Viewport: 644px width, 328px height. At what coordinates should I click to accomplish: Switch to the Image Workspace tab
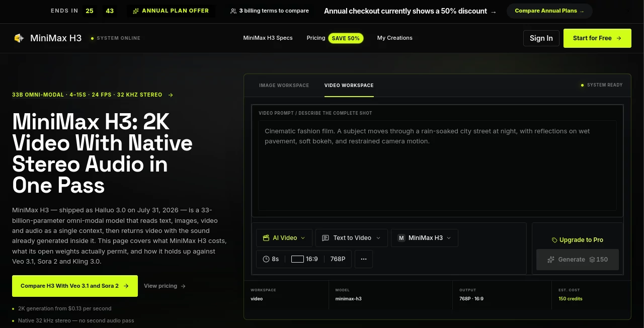[x=284, y=86]
